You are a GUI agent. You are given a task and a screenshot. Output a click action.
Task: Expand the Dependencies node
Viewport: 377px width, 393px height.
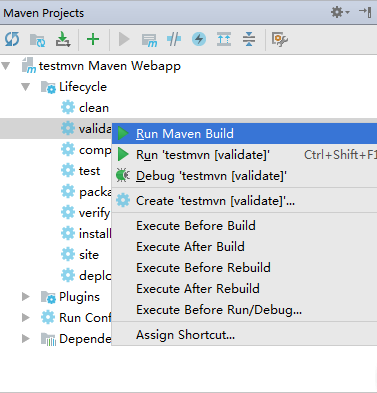pyautogui.click(x=26, y=339)
